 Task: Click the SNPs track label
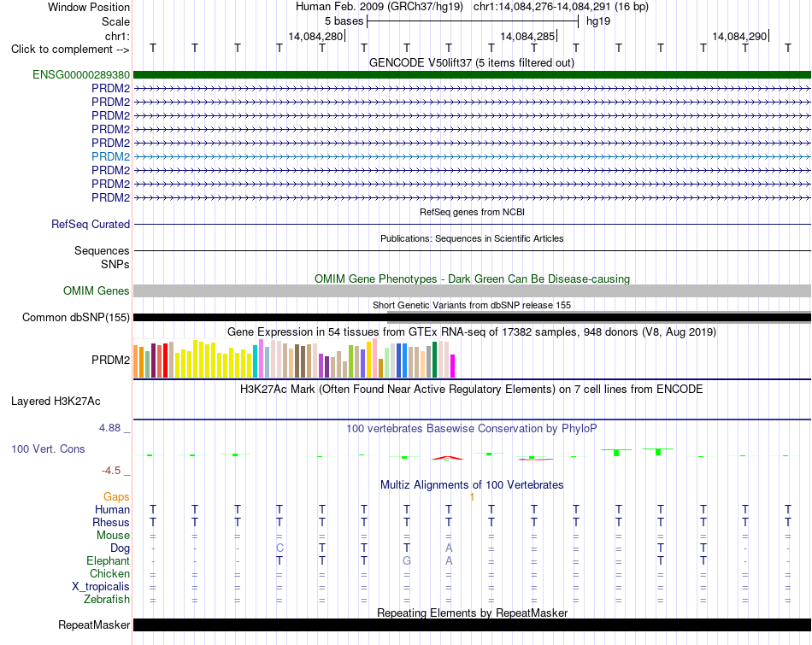point(115,264)
